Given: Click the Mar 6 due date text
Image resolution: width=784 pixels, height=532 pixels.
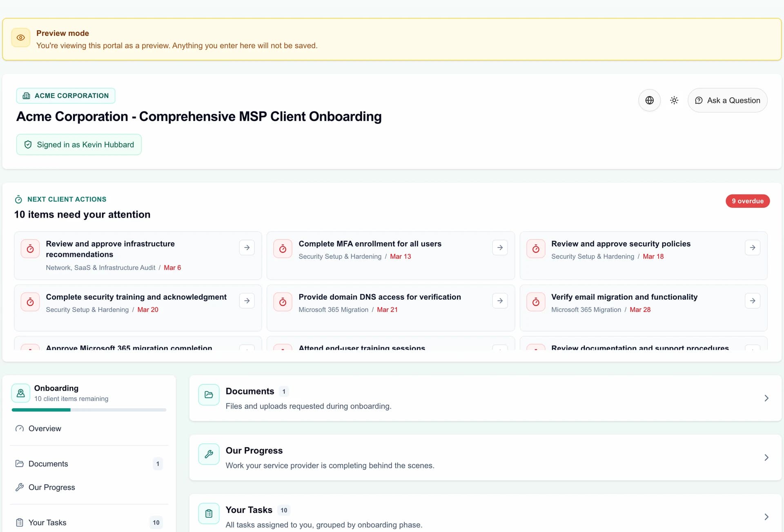Looking at the screenshot, I should pos(172,268).
